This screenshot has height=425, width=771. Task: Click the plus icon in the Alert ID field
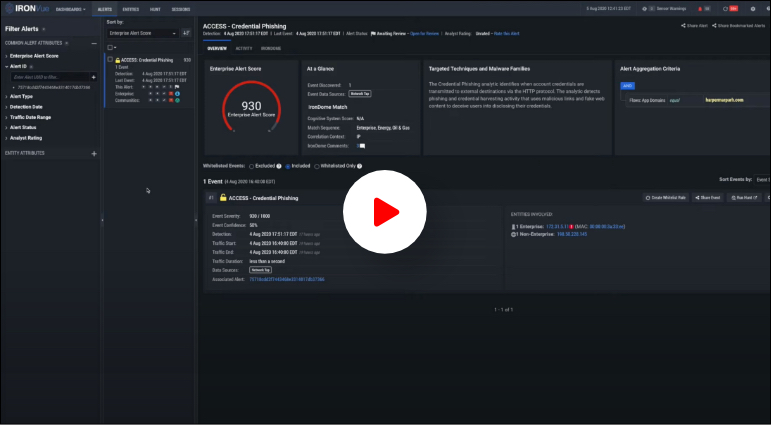93,77
